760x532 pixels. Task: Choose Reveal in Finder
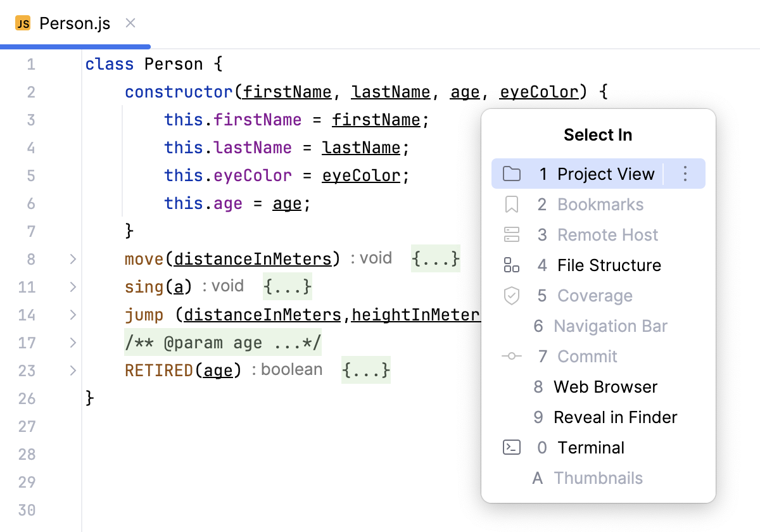pyautogui.click(x=615, y=417)
